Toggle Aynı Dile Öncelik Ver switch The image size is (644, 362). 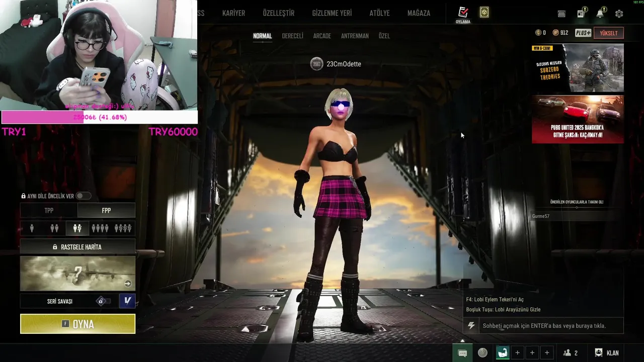83,196
